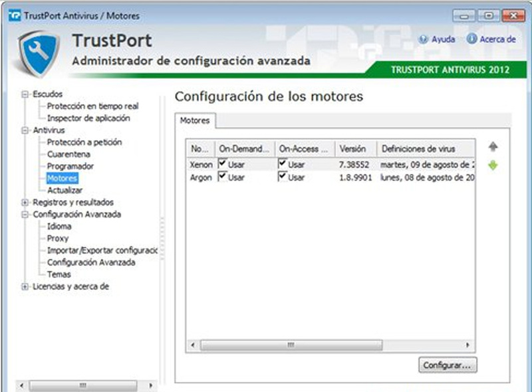Click the shield wrench logo icon
The width and height of the screenshot is (532, 392).
pyautogui.click(x=38, y=54)
